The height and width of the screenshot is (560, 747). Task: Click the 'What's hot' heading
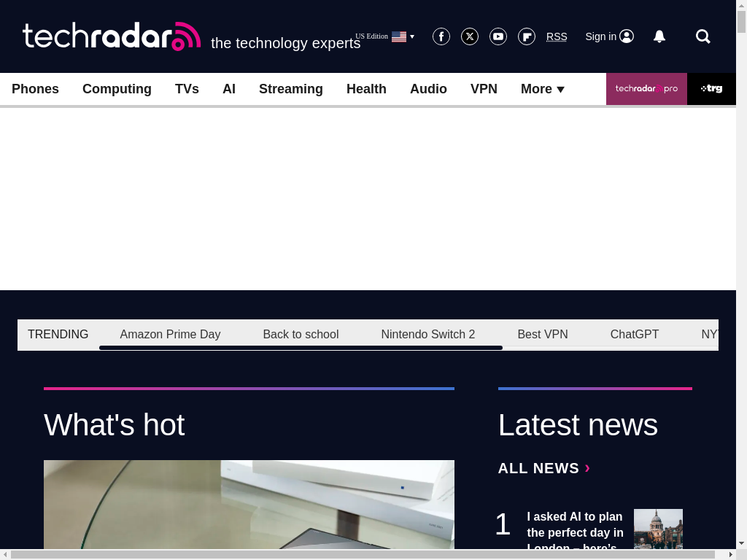point(115,425)
